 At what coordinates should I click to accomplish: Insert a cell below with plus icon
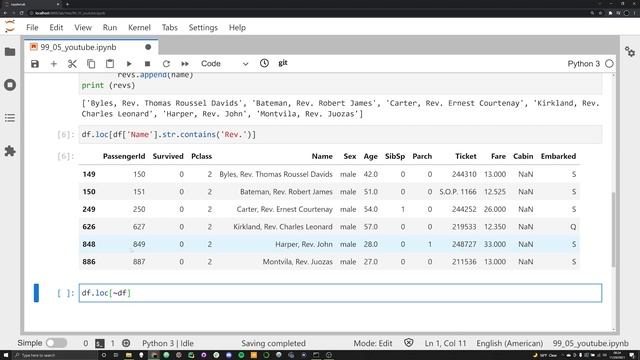point(53,64)
